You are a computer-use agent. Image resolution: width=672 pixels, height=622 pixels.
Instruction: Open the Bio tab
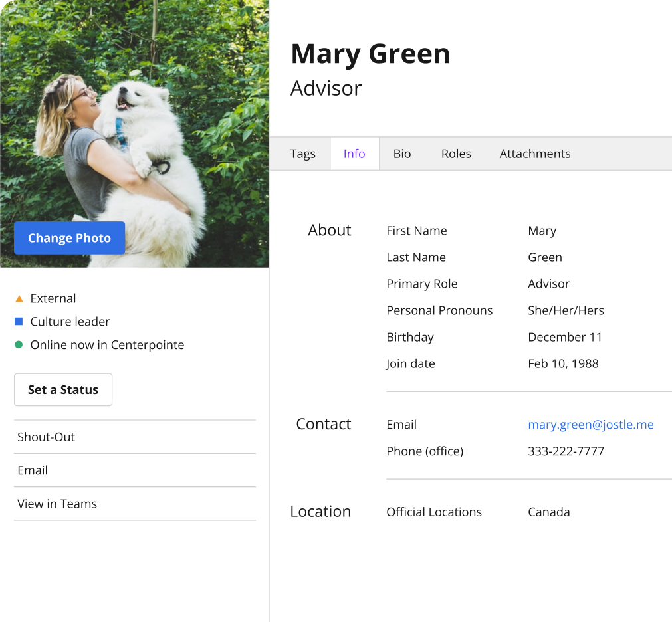coord(402,154)
